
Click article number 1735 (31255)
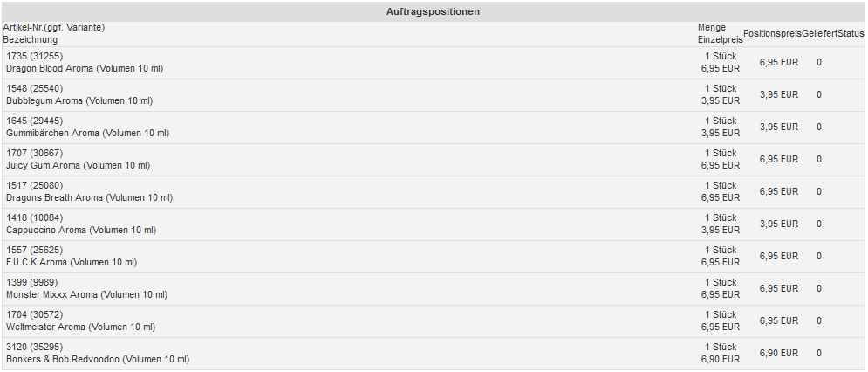(x=34, y=57)
